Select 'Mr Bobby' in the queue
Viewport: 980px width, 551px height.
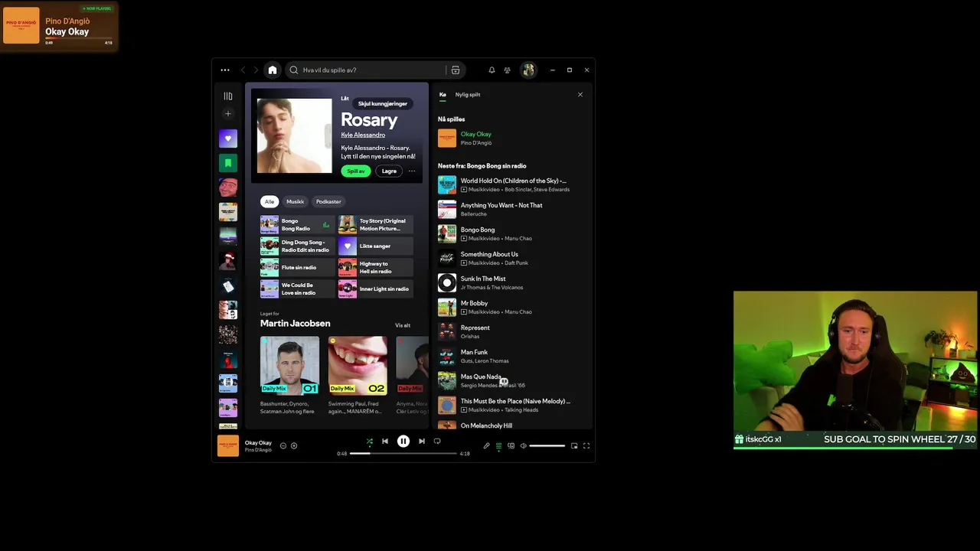tap(511, 308)
